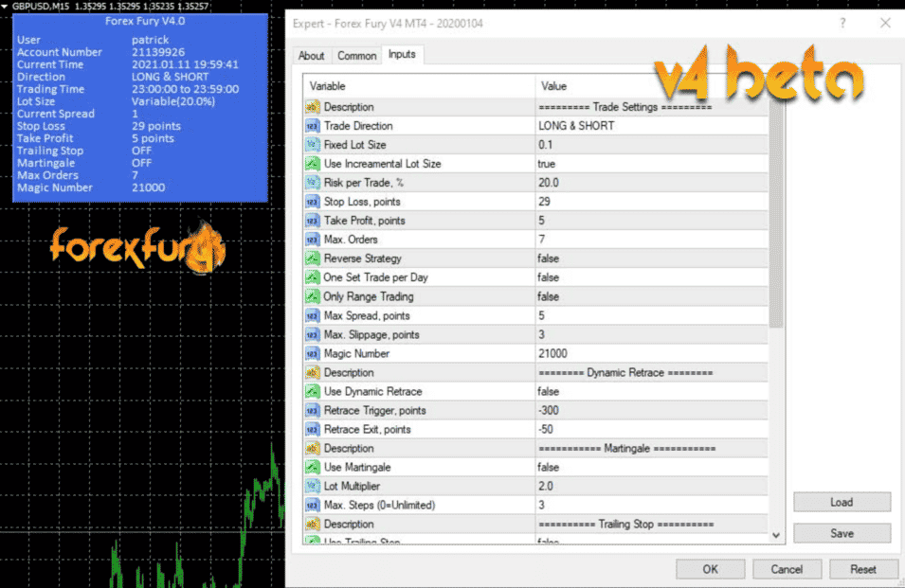Edit Use Increamental Lot Size value true
Image resolution: width=905 pixels, height=588 pixels.
pyautogui.click(x=652, y=165)
